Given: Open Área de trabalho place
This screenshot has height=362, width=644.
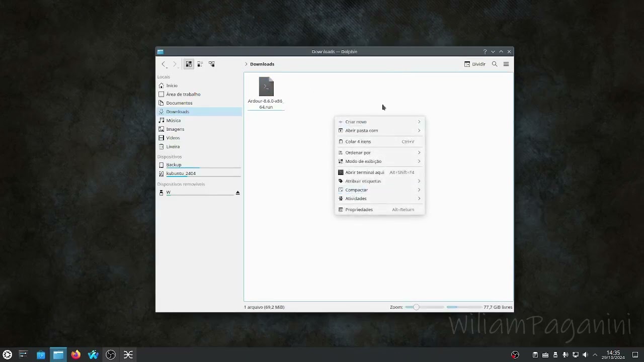Looking at the screenshot, I should point(199,94).
